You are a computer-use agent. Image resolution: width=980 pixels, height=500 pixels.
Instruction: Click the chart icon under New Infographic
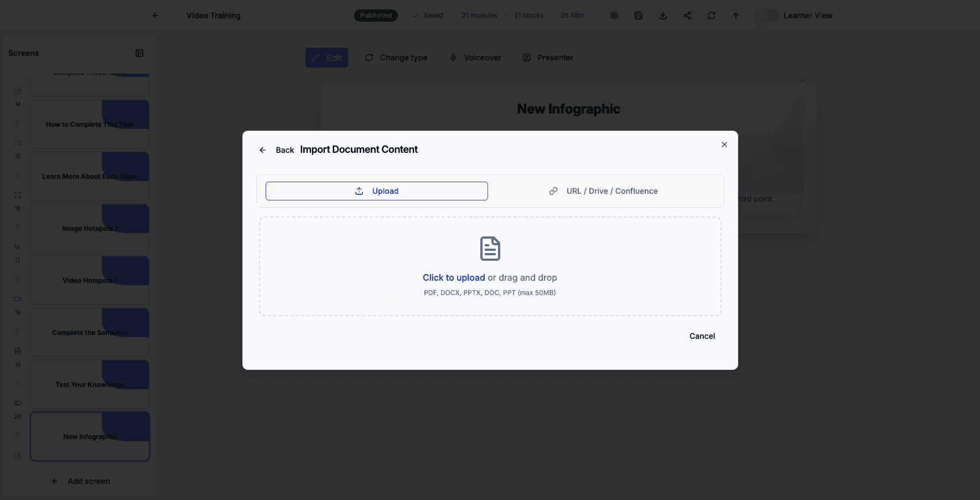pos(17,455)
